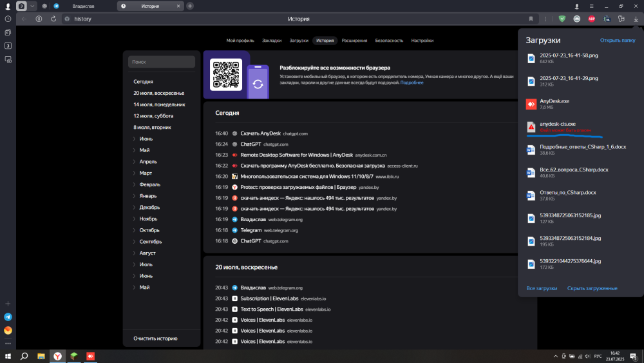644x363 pixels.
Task: Open the three-dot address bar menu
Action: pyautogui.click(x=545, y=19)
